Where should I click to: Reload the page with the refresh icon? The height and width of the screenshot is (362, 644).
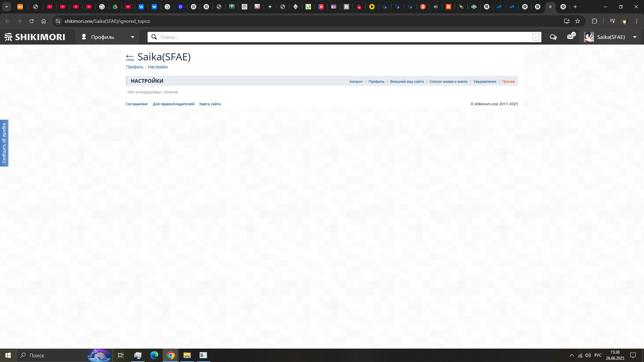32,21
